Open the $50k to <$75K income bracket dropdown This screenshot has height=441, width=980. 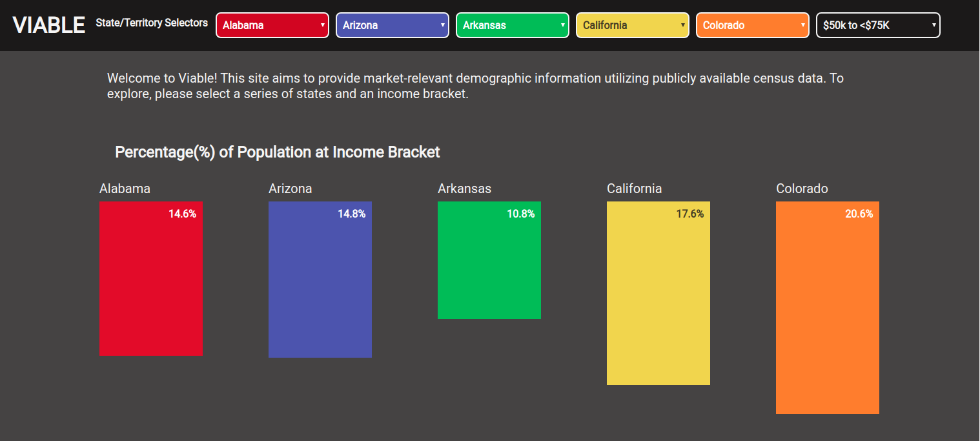pos(879,25)
